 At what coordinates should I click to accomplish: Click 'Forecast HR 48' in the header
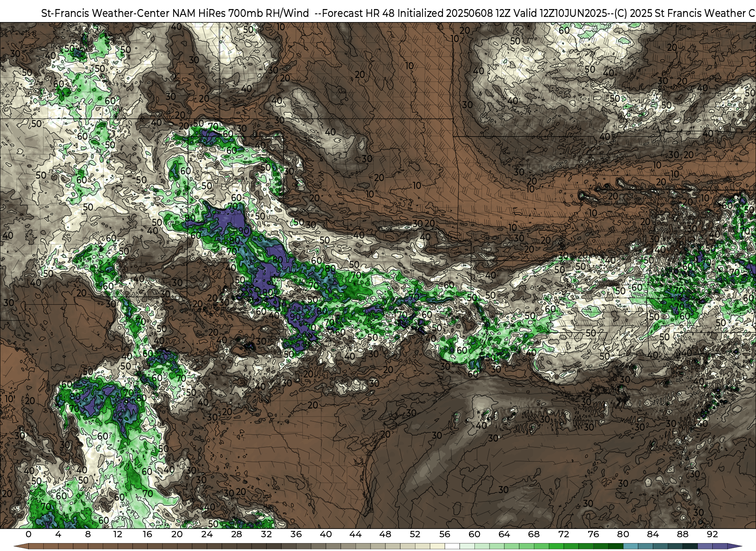358,13
